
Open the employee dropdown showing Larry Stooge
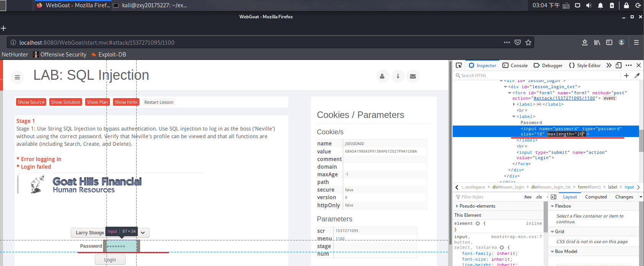point(110,232)
